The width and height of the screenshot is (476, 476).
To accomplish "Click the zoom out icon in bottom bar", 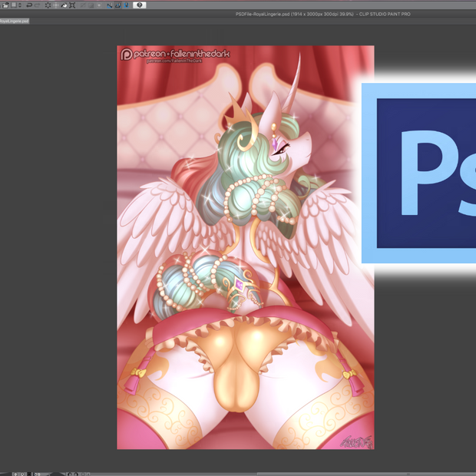I will tap(15, 474).
